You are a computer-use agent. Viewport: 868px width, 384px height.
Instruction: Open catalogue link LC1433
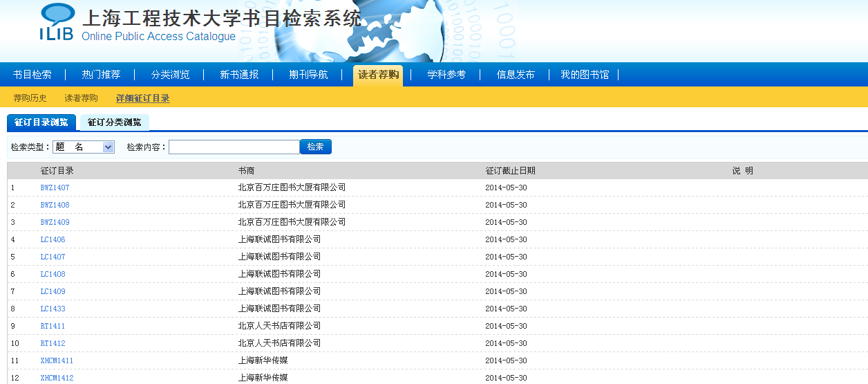click(53, 309)
